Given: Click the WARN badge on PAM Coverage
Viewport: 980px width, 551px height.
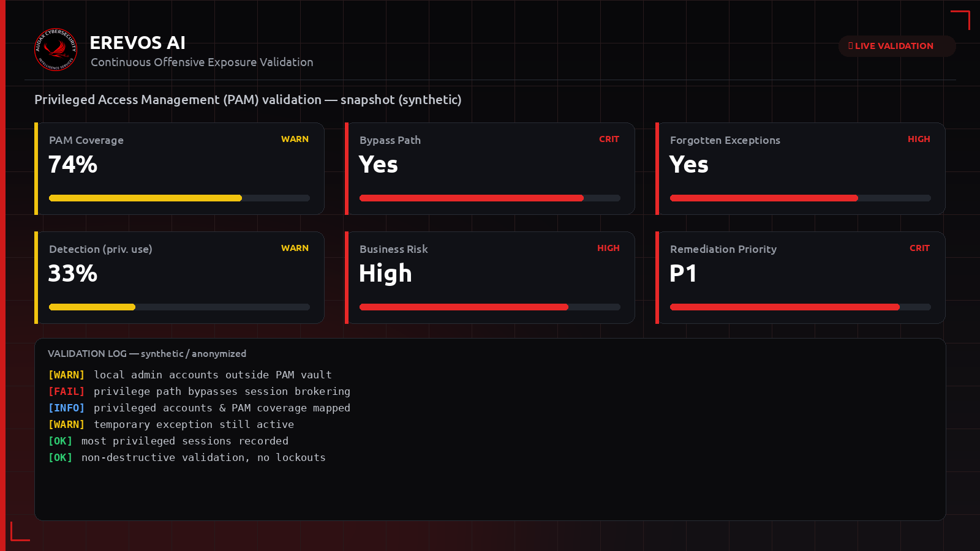Looking at the screenshot, I should 295,139.
